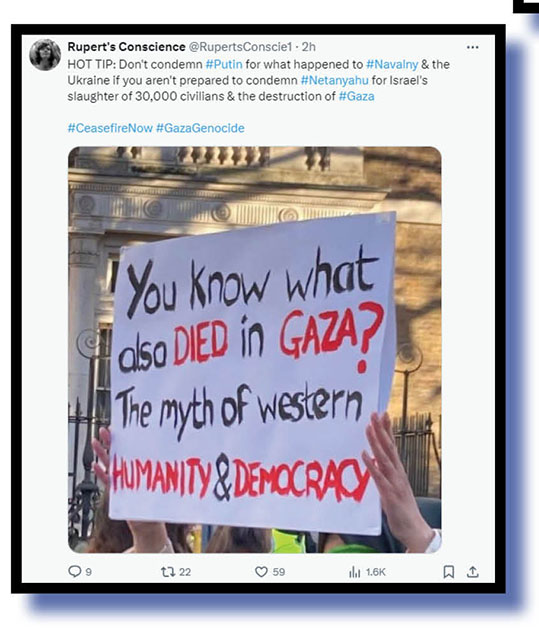Open Rupert's Conscience profile avatar

click(x=45, y=55)
